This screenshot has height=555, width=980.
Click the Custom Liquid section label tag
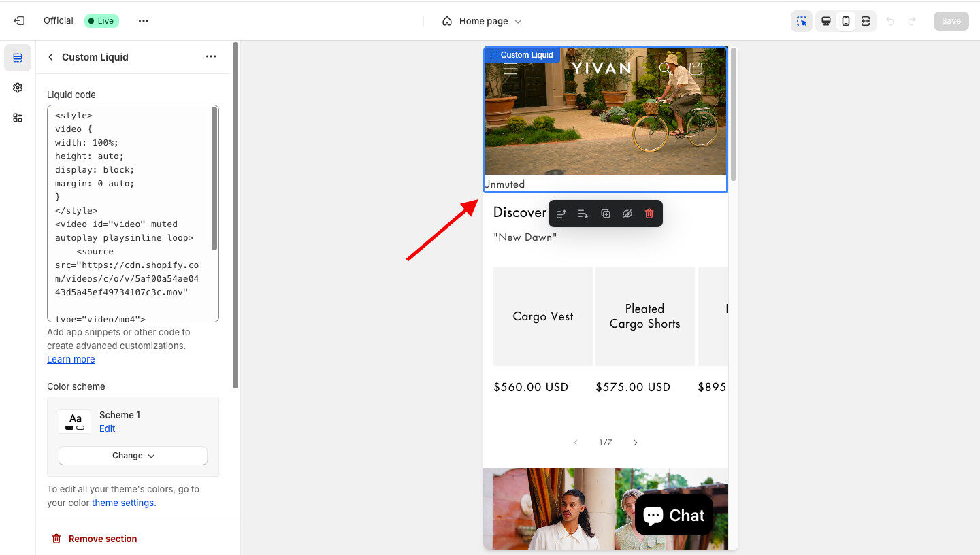point(522,55)
